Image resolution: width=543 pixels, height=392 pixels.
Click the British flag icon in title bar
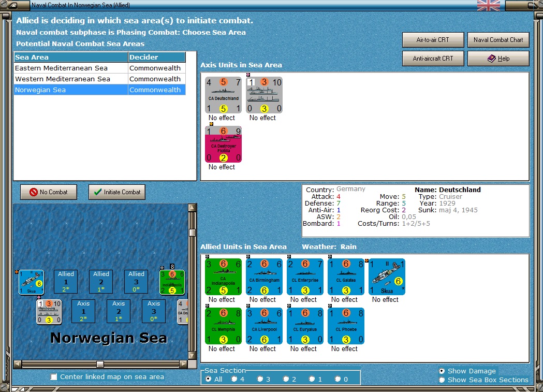click(x=488, y=5)
